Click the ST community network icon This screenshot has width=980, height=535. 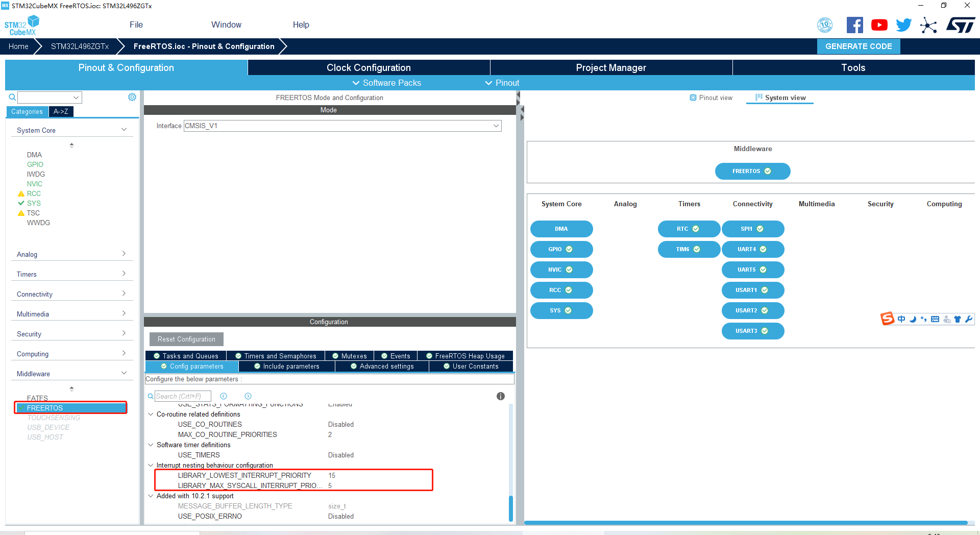tap(928, 25)
